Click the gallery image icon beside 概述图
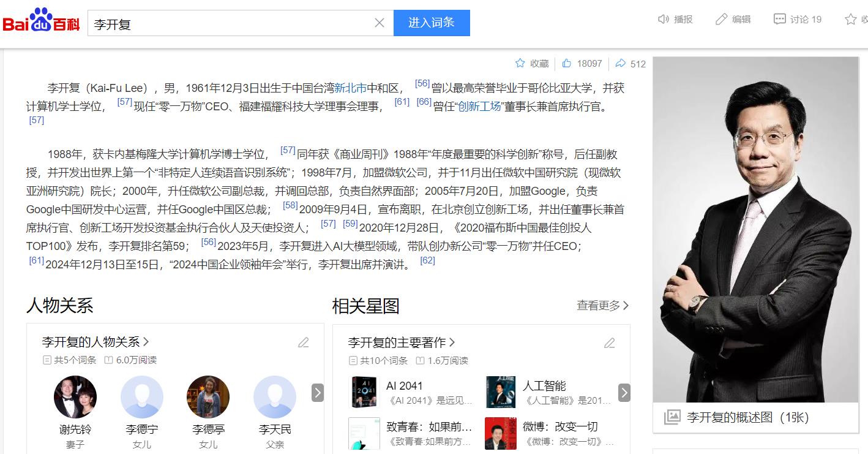 click(672, 417)
